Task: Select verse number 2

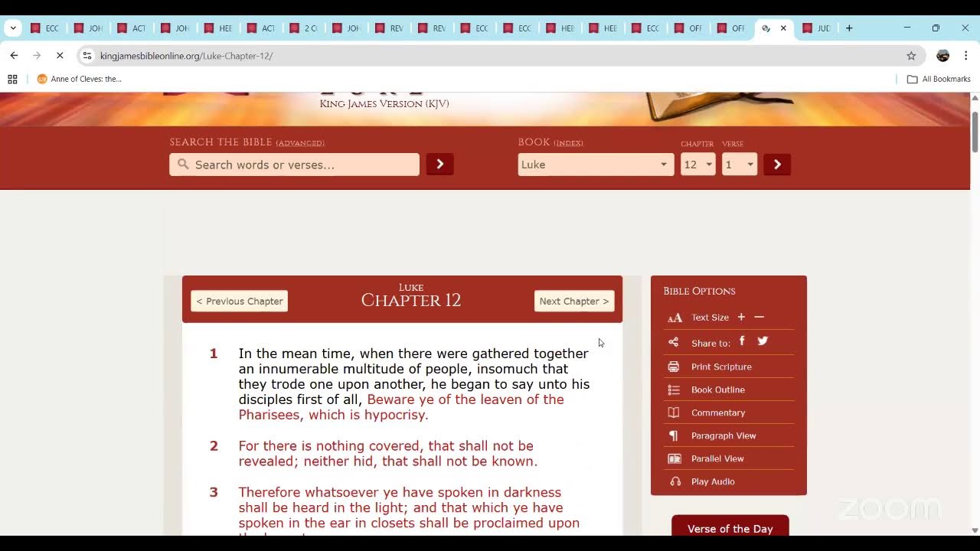Action: tap(214, 445)
